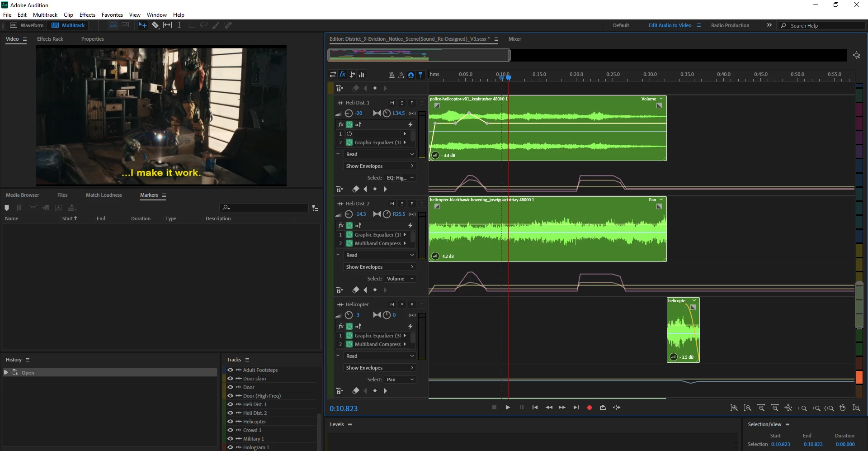Show the Sends section of track headers

pos(352,75)
